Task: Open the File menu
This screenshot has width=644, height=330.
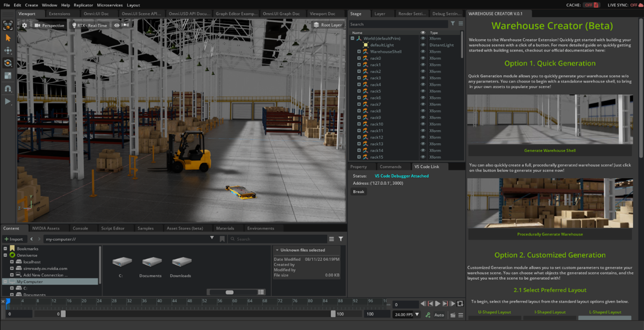Action: (x=7, y=5)
